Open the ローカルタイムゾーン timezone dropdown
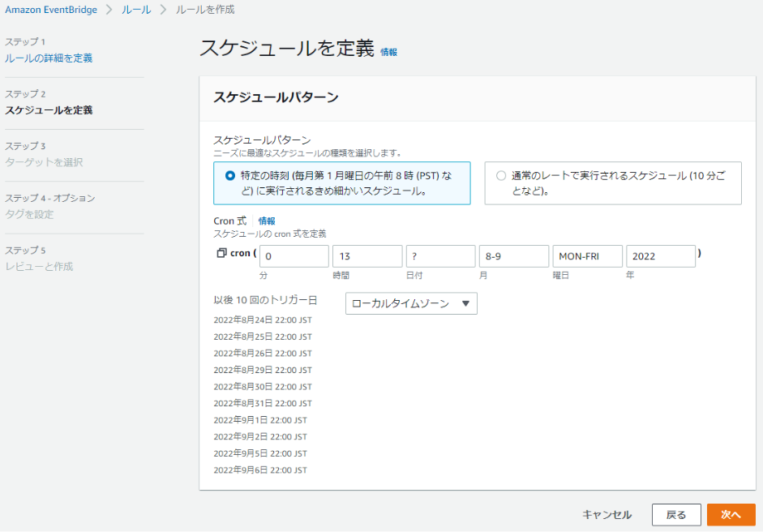The width and height of the screenshot is (763, 532). click(411, 303)
